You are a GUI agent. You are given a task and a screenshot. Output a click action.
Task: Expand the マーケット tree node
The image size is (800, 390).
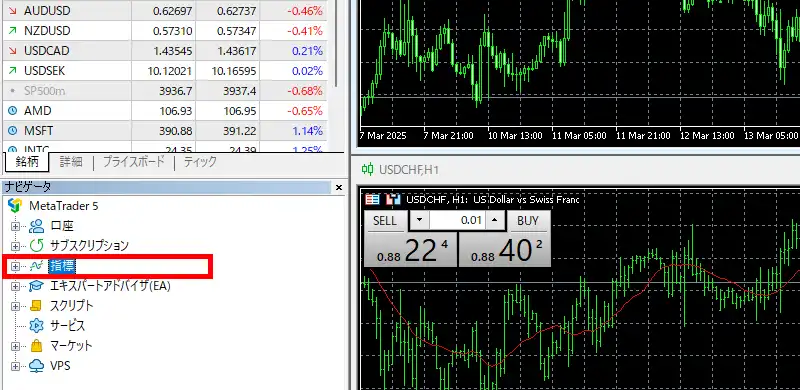15,346
